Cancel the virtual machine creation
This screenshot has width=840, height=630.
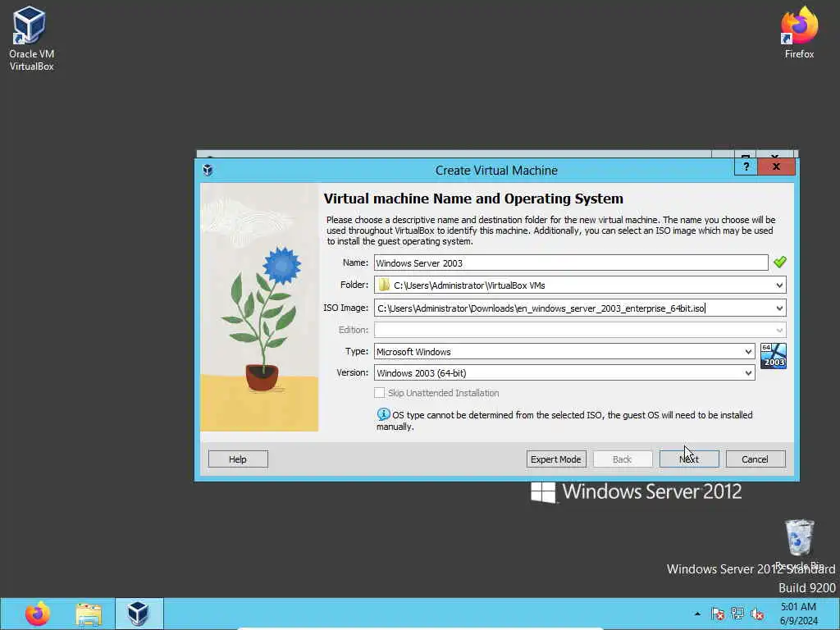tap(756, 459)
